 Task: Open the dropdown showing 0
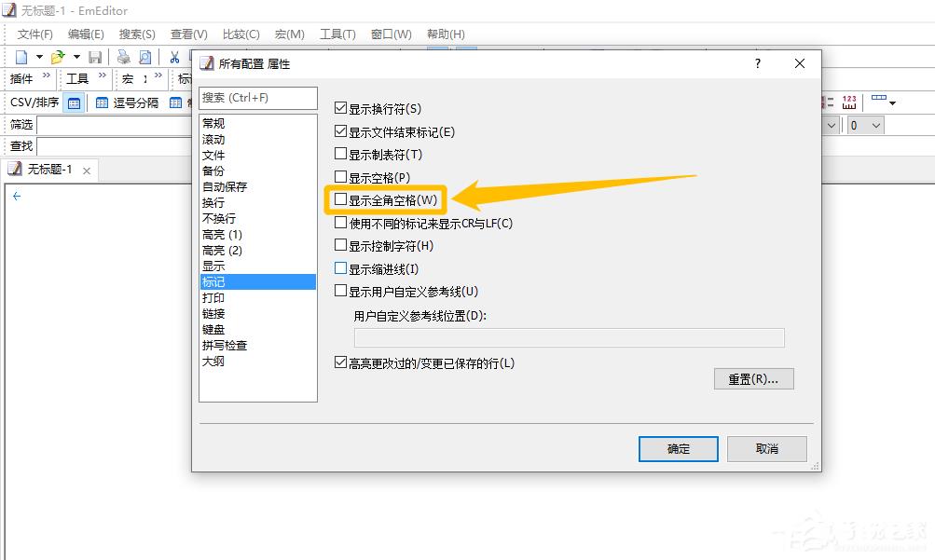[x=866, y=125]
